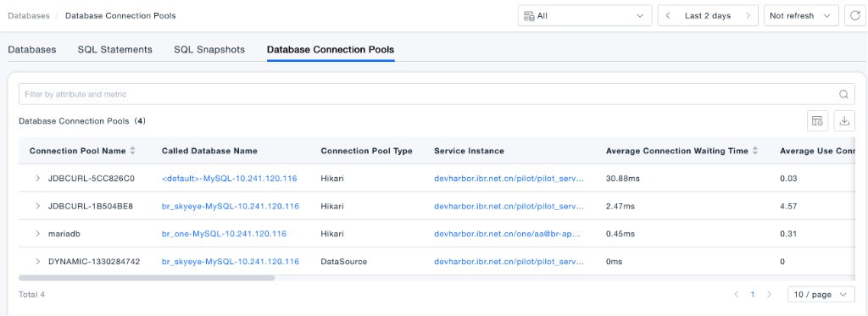Go to previous page arrow
The height and width of the screenshot is (316, 868).
pos(737,295)
